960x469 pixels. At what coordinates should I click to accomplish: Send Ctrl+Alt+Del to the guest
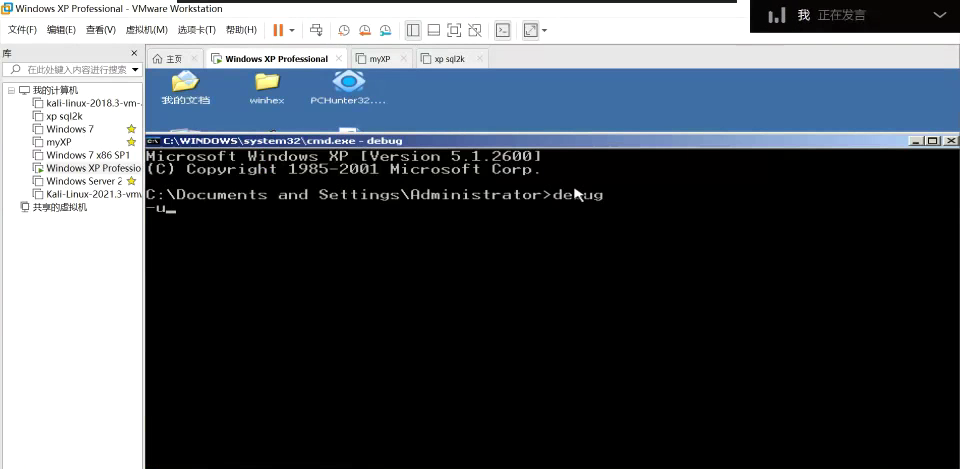pyautogui.click(x=316, y=30)
